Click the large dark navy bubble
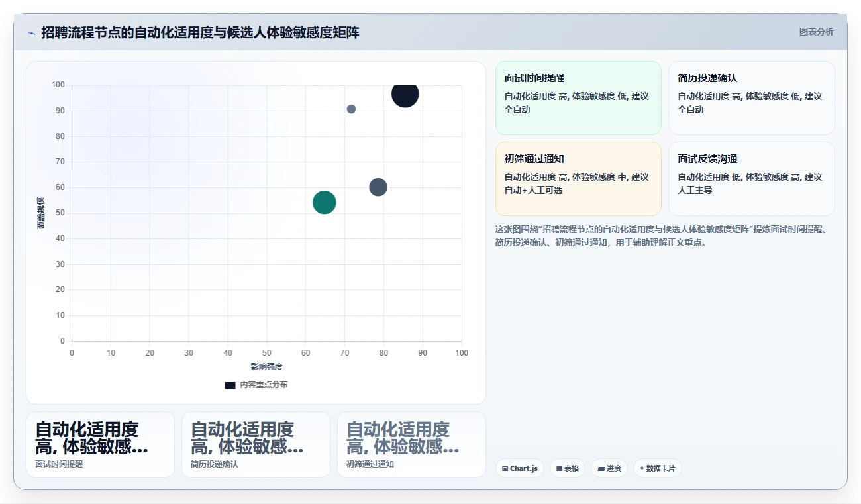This screenshot has width=861, height=504. pos(405,94)
